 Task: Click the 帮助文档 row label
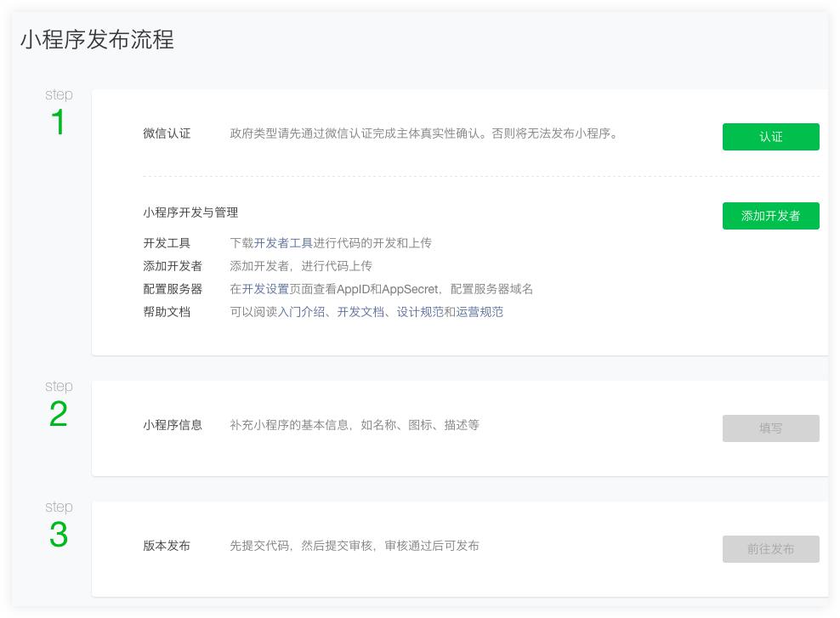pos(166,312)
